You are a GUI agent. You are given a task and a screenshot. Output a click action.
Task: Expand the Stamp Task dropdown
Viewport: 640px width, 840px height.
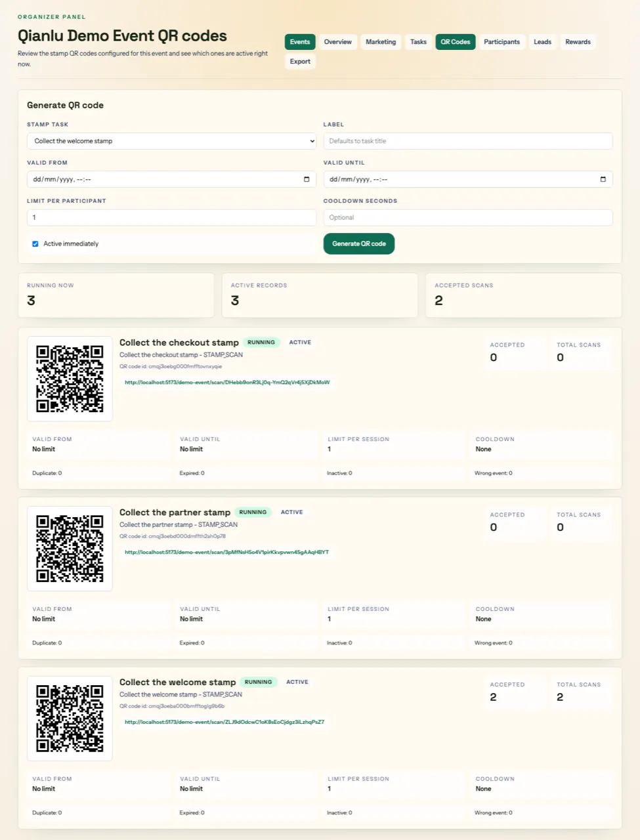171,141
